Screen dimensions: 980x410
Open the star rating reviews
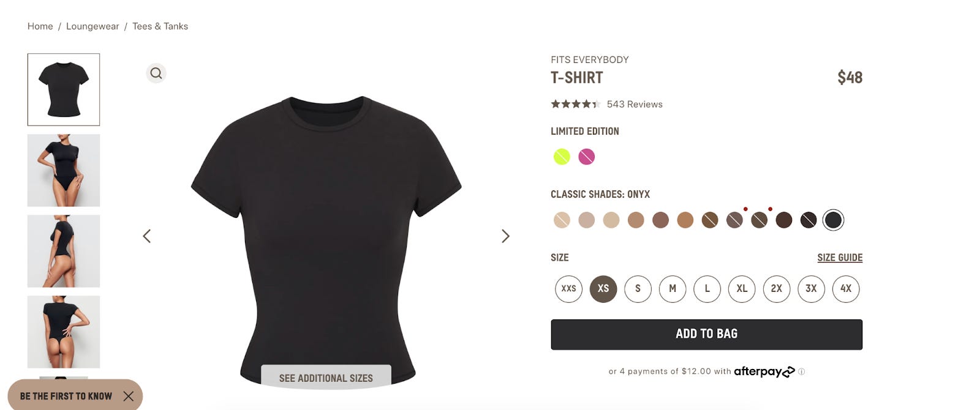(x=575, y=104)
